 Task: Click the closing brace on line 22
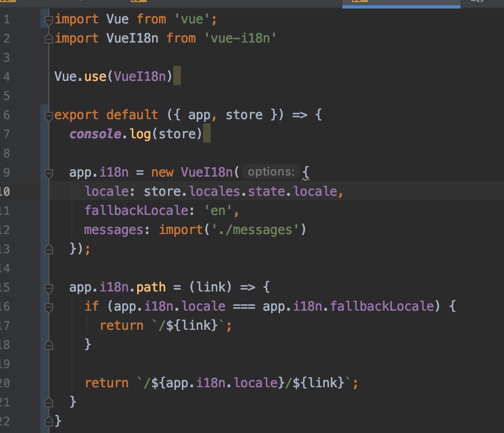point(58,421)
